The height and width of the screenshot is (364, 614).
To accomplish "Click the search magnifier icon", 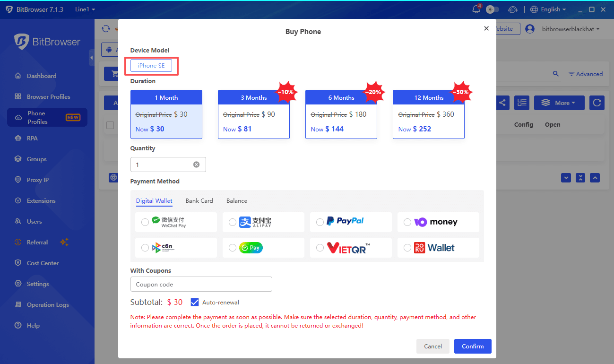I will tap(556, 74).
